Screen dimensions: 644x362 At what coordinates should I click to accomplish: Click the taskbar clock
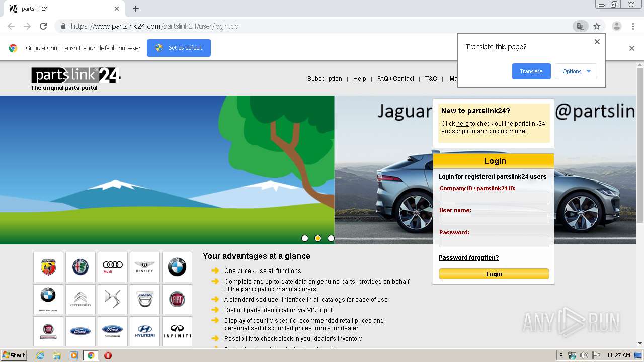click(618, 355)
